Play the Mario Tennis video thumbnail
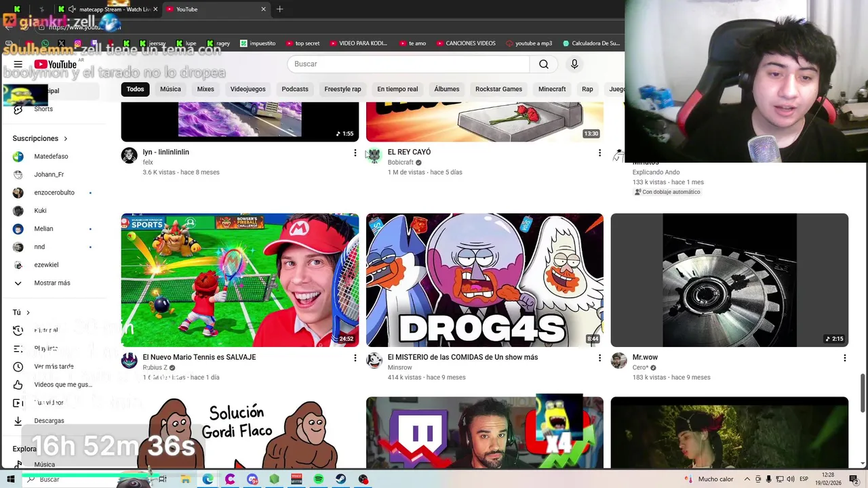 [240, 280]
